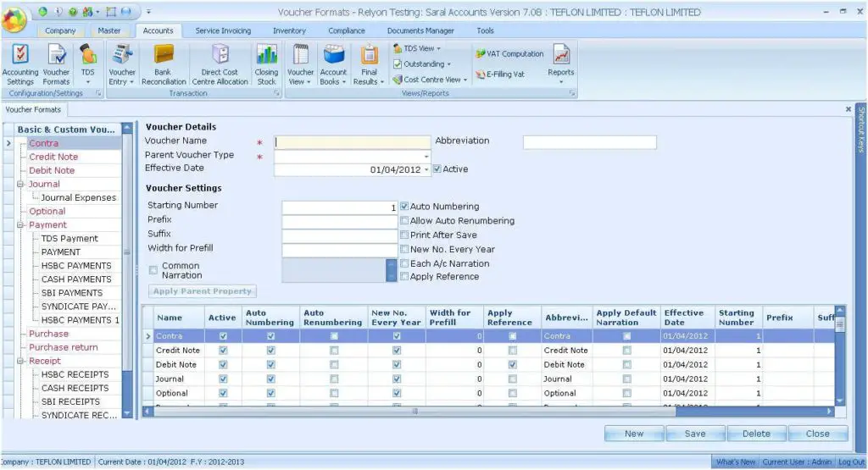
Task: Click the Close button
Action: 818,434
